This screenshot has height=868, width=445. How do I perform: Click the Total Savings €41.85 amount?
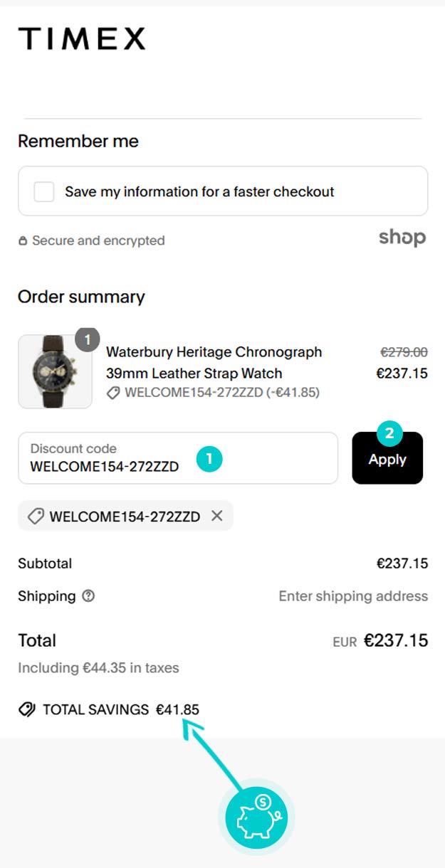[x=177, y=709]
